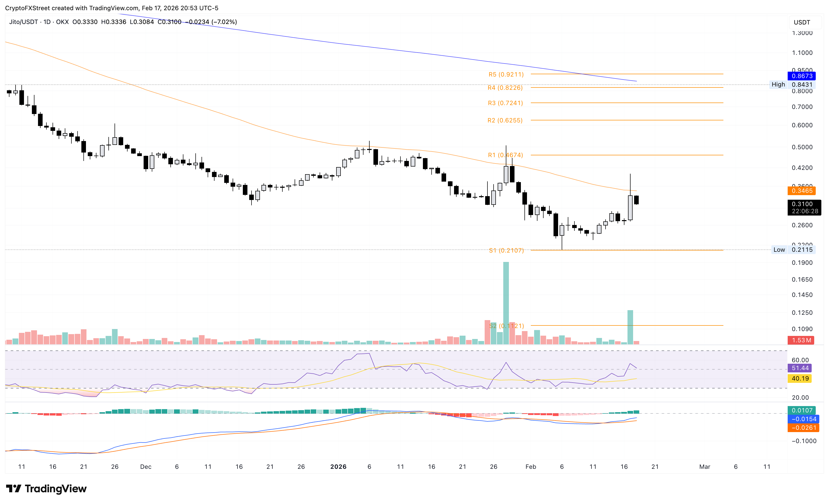Click the green 0.0107 MACD histogram tag

click(801, 410)
